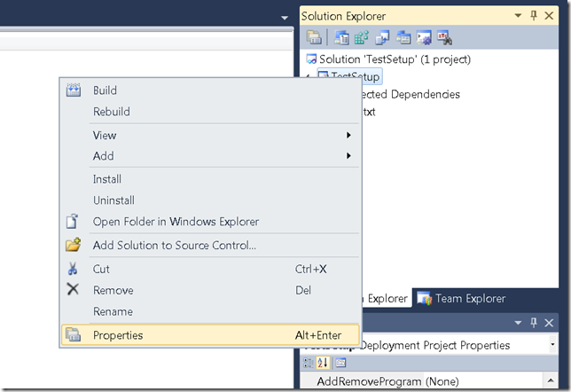
Task: Select Install in the context menu
Action: [210, 179]
